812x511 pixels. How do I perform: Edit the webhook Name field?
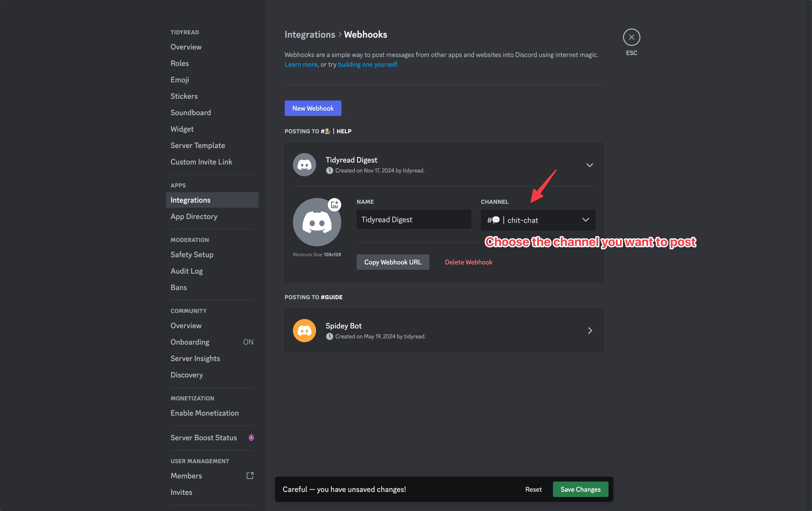(x=414, y=220)
